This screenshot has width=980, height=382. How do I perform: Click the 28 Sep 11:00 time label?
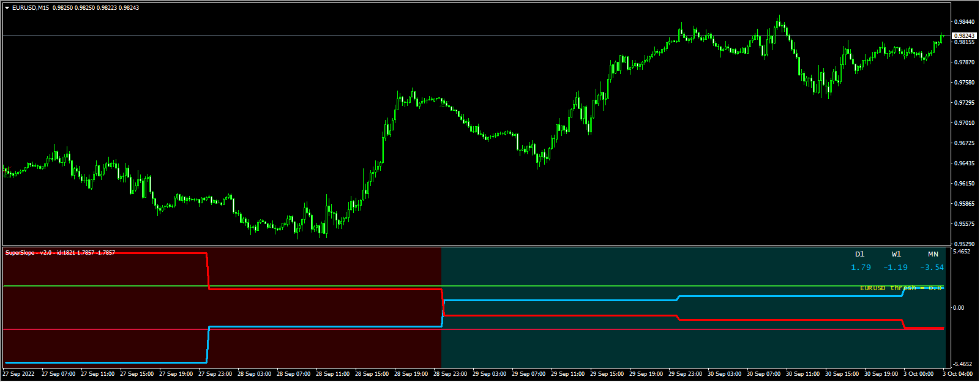tap(333, 374)
